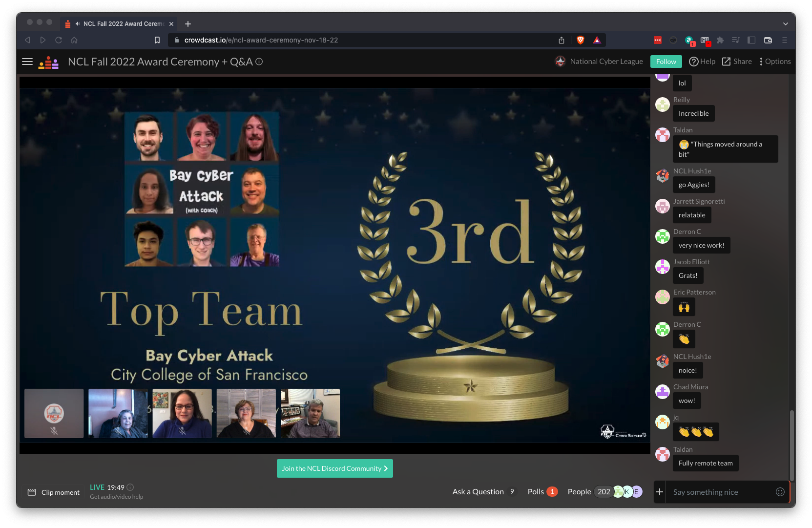This screenshot has height=528, width=812.
Task: Expand the tab search chevron
Action: pyautogui.click(x=785, y=23)
